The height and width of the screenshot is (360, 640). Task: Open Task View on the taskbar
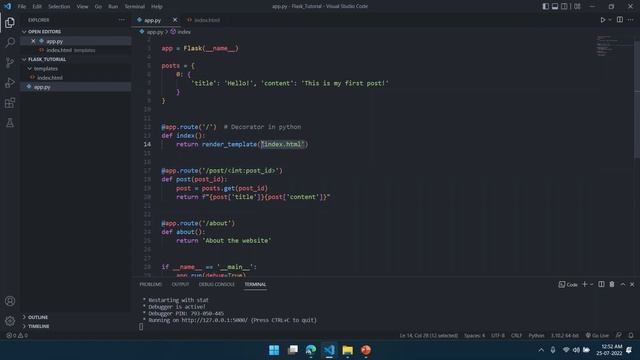pos(293,350)
